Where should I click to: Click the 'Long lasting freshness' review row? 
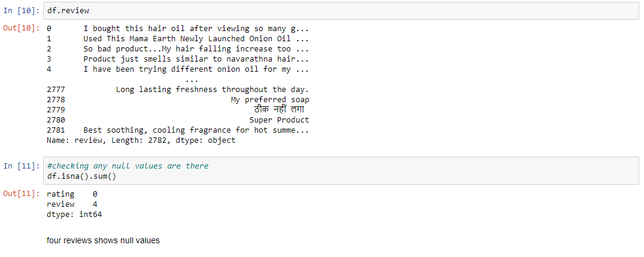(x=178, y=90)
